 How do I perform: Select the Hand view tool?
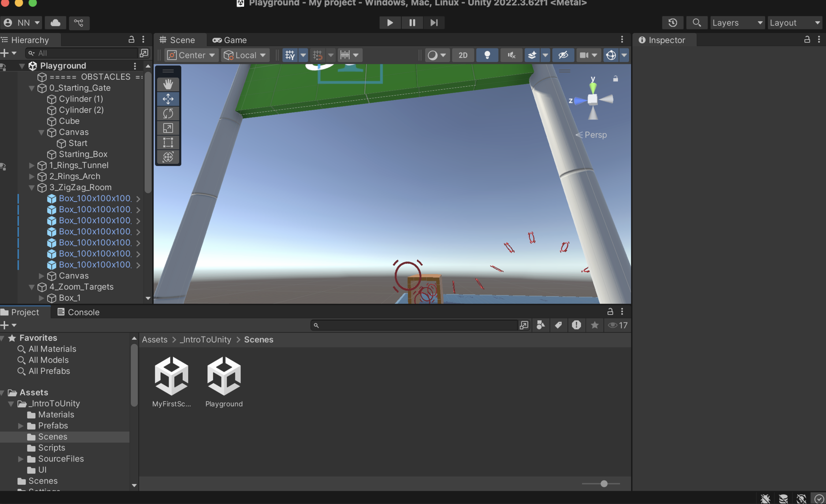pos(168,84)
